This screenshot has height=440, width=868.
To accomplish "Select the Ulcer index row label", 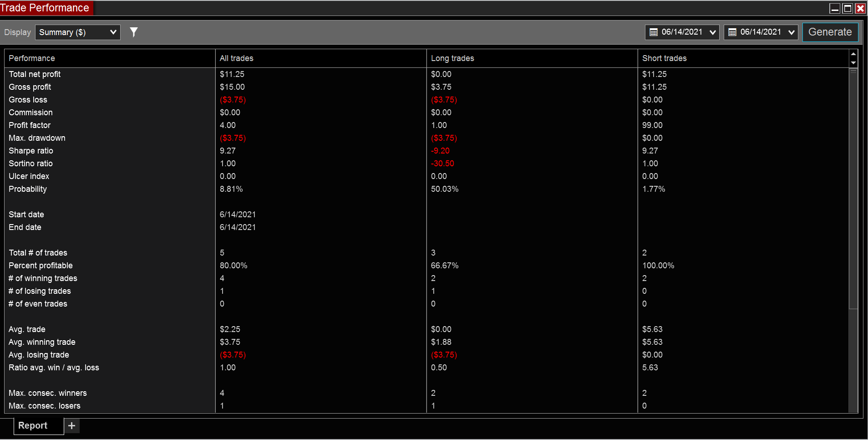I will tap(29, 176).
